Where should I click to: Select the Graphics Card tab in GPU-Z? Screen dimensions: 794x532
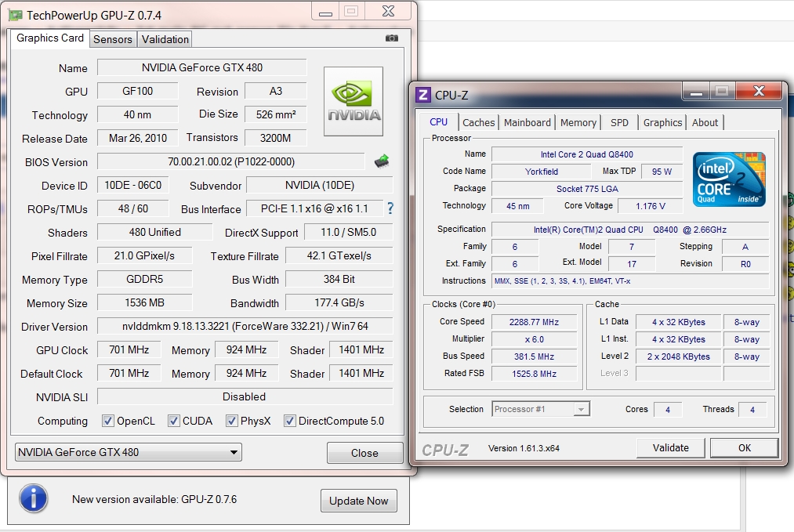point(49,38)
